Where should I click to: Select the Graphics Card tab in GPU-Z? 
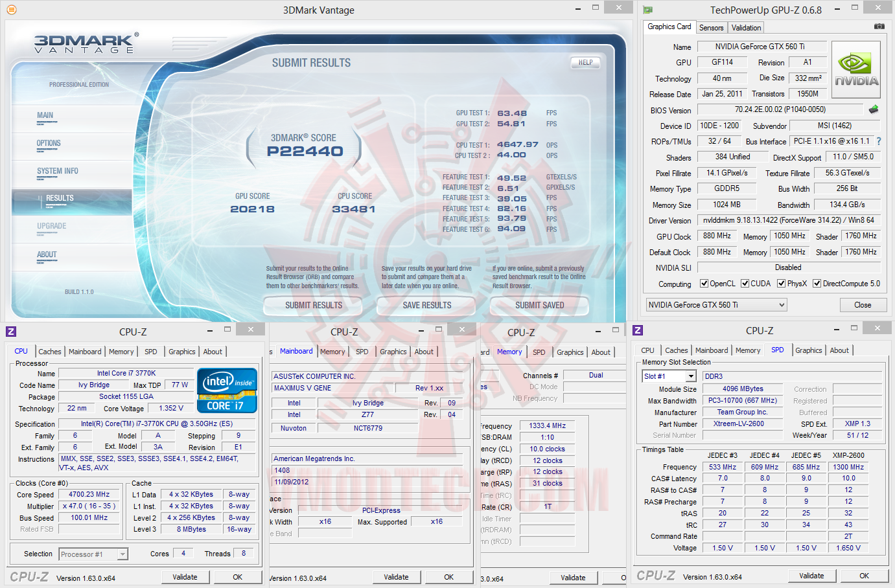pos(669,27)
